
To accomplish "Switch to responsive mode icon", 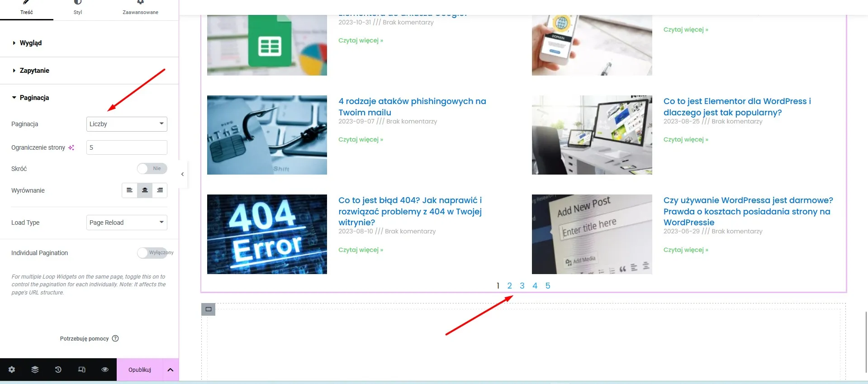I will 82,370.
